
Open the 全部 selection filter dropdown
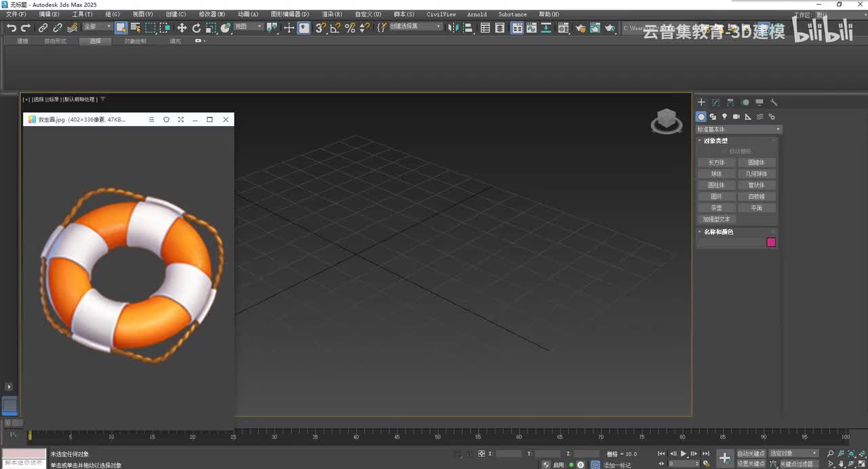[98, 27]
